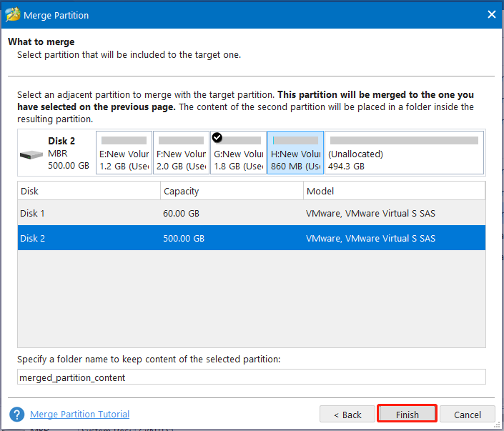Select the H:New Volume 860 MB partition
The width and height of the screenshot is (504, 431).
(296, 153)
